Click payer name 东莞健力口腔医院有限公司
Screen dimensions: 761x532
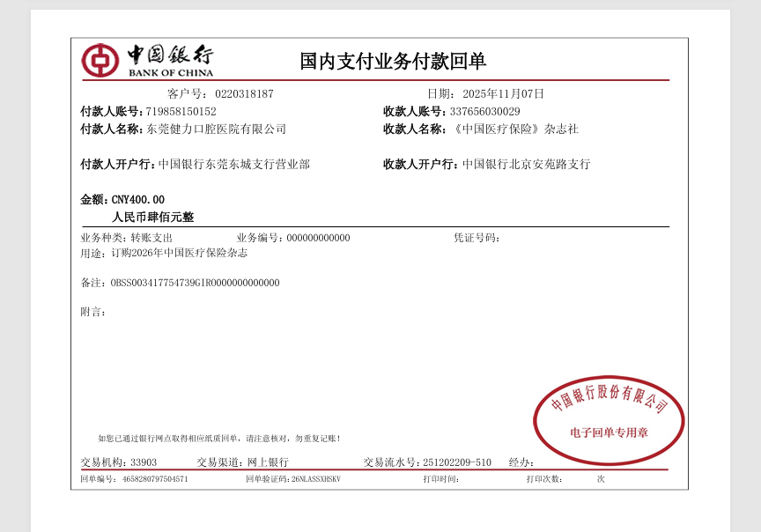point(216,129)
